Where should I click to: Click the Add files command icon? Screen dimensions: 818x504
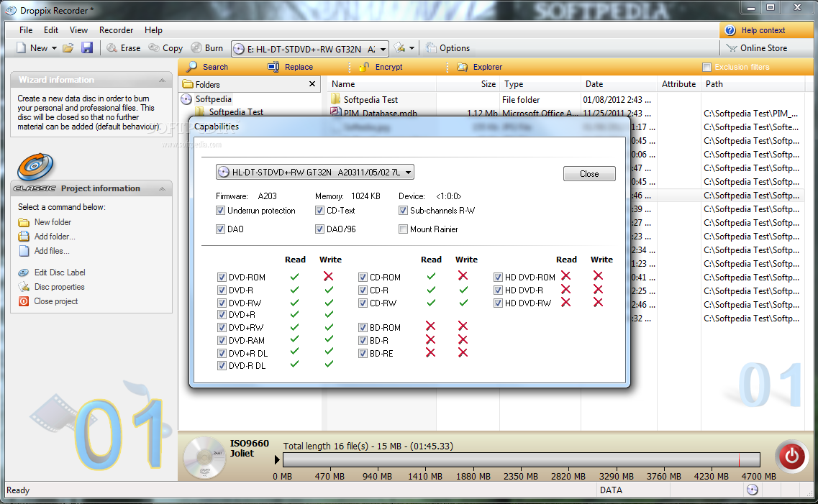coord(24,251)
